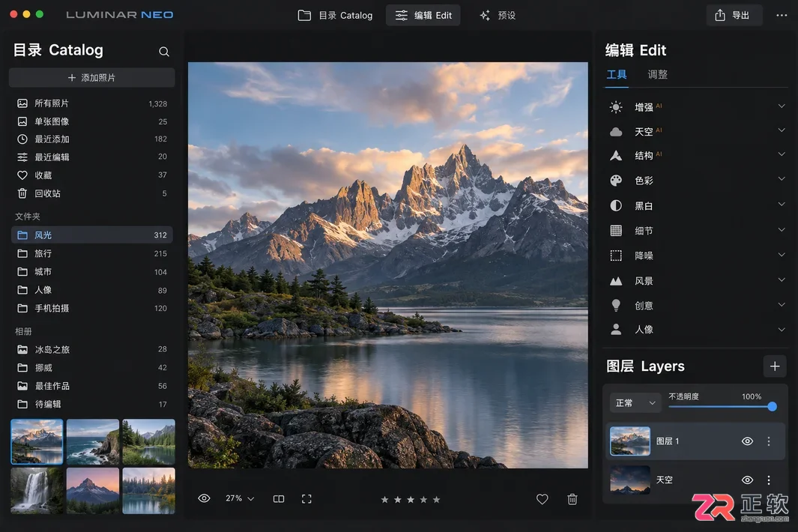This screenshot has width=798, height=532.
Task: Open the more options ellipsis in the top bar
Action: (x=782, y=15)
